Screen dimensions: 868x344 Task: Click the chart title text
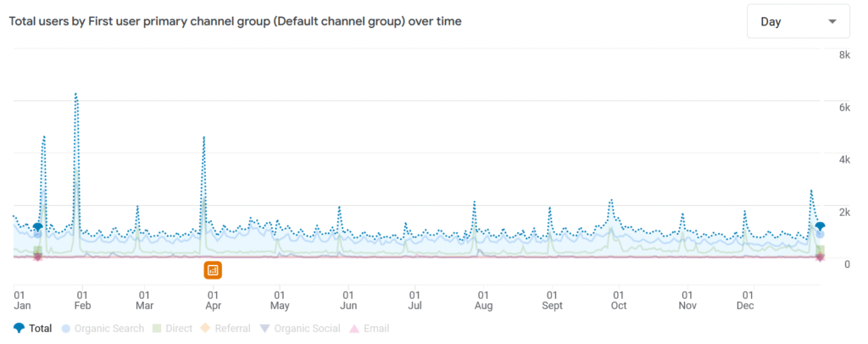pos(235,21)
